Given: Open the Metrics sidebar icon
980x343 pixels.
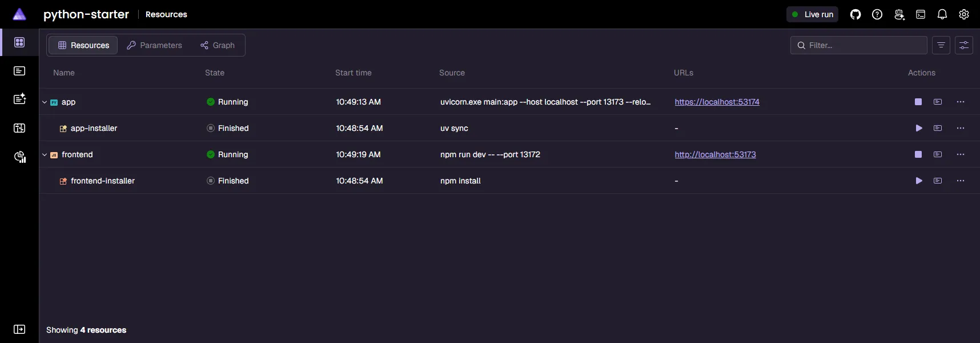Looking at the screenshot, I should pyautogui.click(x=19, y=157).
